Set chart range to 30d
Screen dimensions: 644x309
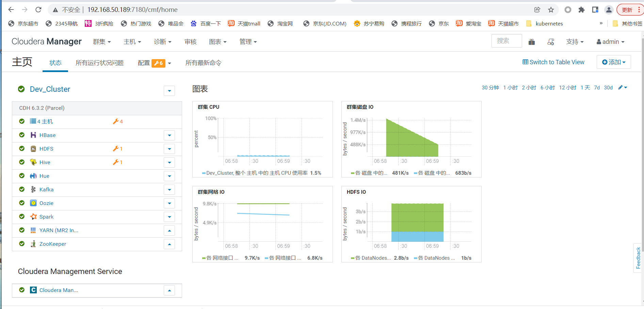tap(608, 88)
